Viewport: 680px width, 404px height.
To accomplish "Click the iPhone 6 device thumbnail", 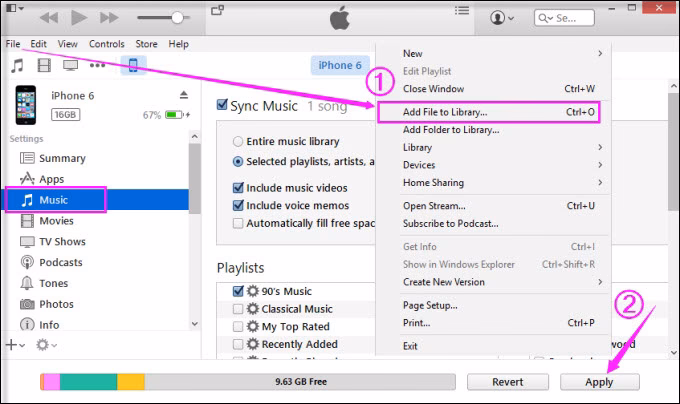I will [26, 105].
